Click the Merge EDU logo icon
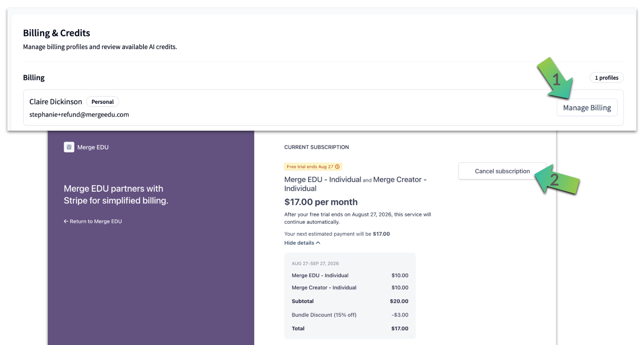The height and width of the screenshot is (345, 644). (x=69, y=147)
